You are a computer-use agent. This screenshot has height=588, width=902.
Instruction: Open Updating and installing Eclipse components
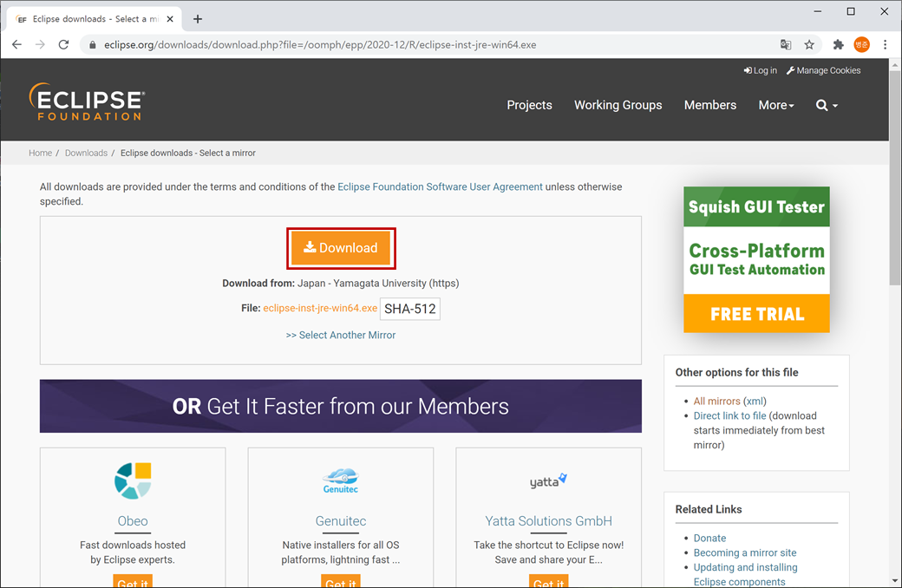[x=745, y=574]
